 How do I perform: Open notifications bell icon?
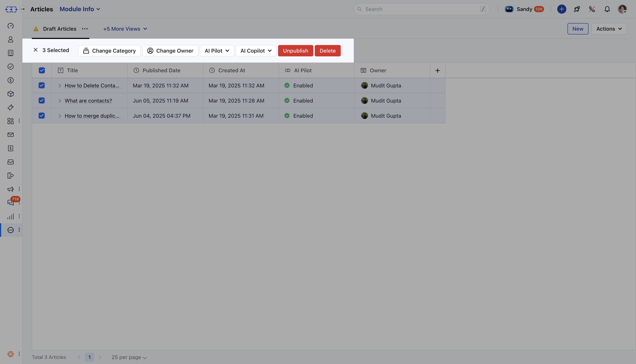point(607,9)
